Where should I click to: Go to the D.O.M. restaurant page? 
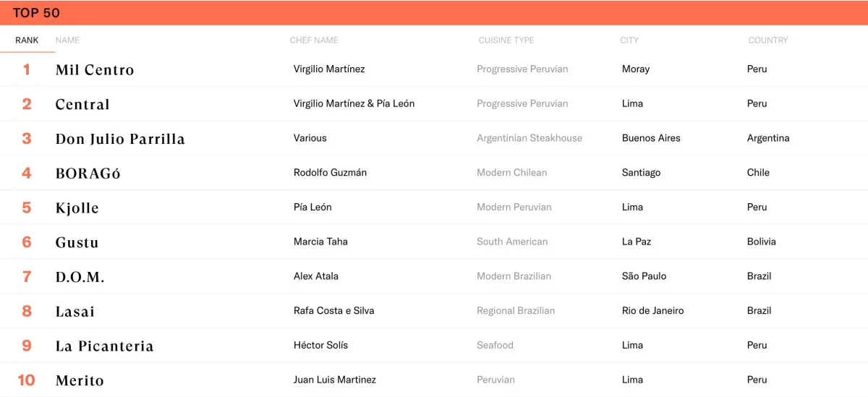click(x=80, y=277)
